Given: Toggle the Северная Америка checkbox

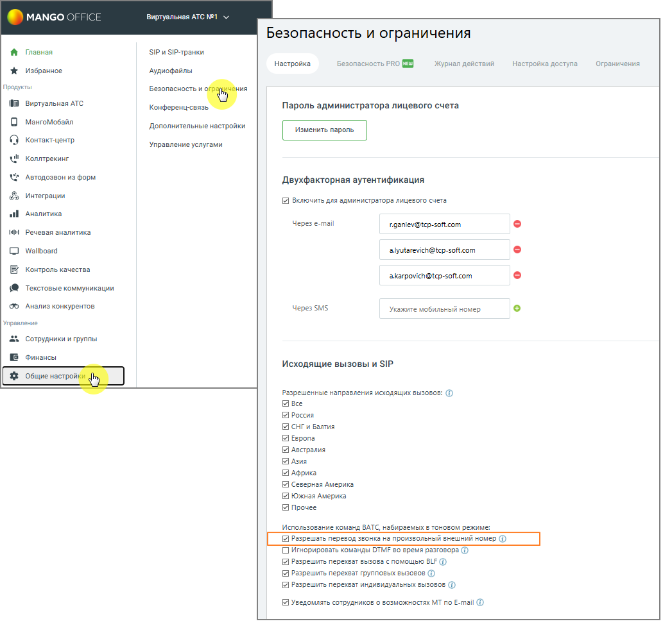Looking at the screenshot, I should pyautogui.click(x=286, y=485).
